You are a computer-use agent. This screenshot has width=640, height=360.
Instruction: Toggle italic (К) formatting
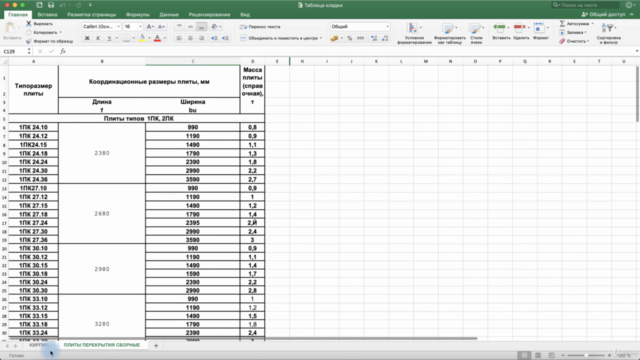[x=98, y=38]
